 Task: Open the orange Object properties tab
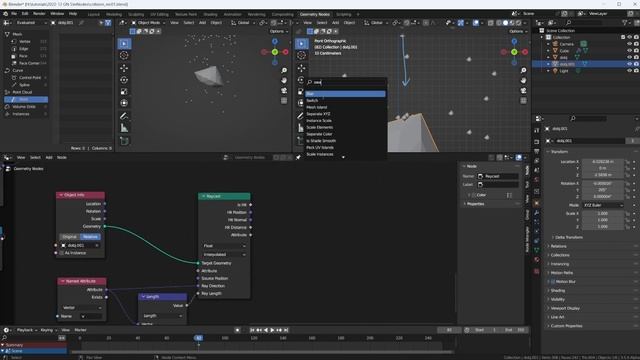point(537,203)
